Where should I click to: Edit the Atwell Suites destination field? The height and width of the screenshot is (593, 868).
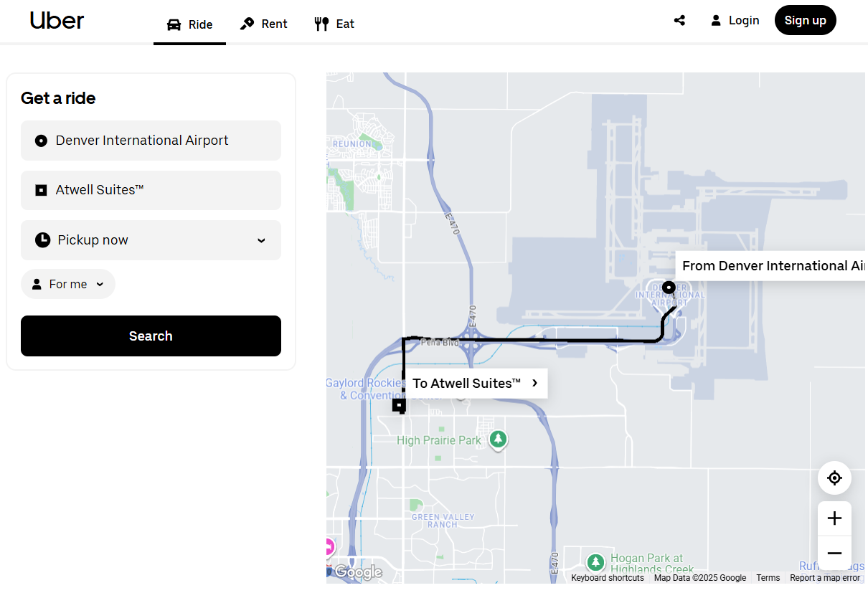(x=151, y=190)
